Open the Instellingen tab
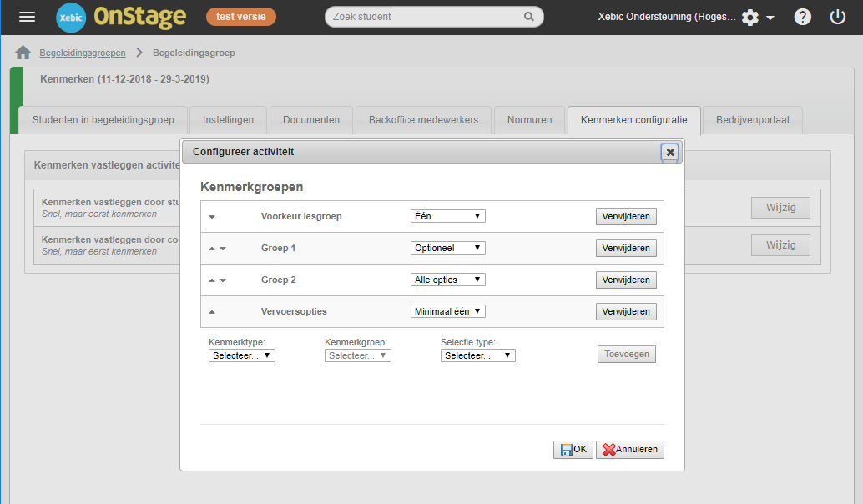 click(228, 120)
